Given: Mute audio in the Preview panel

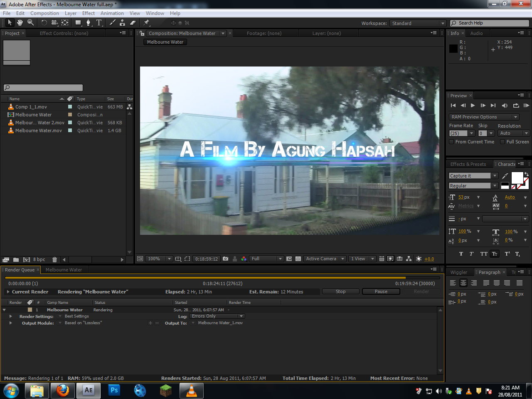Looking at the screenshot, I should [x=505, y=106].
